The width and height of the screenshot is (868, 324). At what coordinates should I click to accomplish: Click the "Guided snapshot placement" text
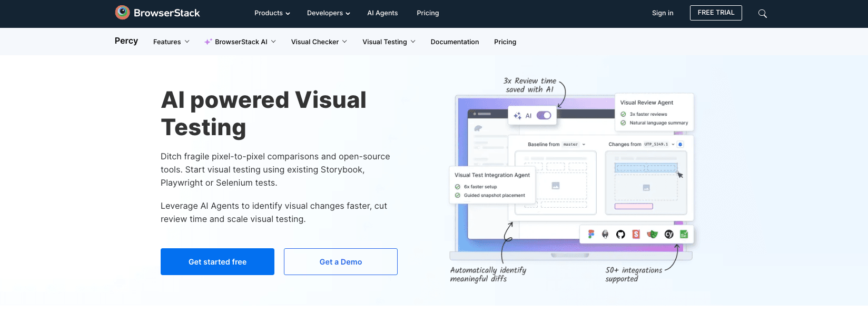[x=494, y=195]
